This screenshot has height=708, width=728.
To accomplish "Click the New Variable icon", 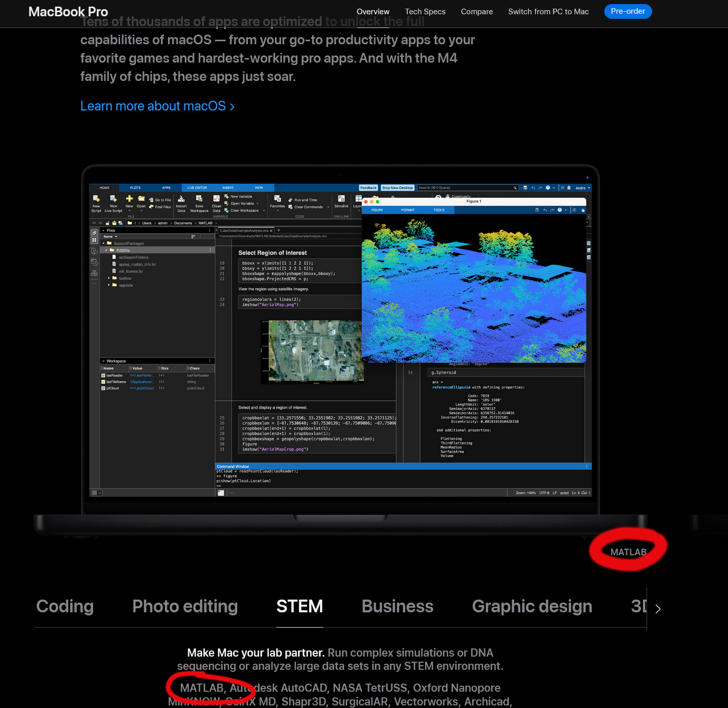I will tap(227, 196).
